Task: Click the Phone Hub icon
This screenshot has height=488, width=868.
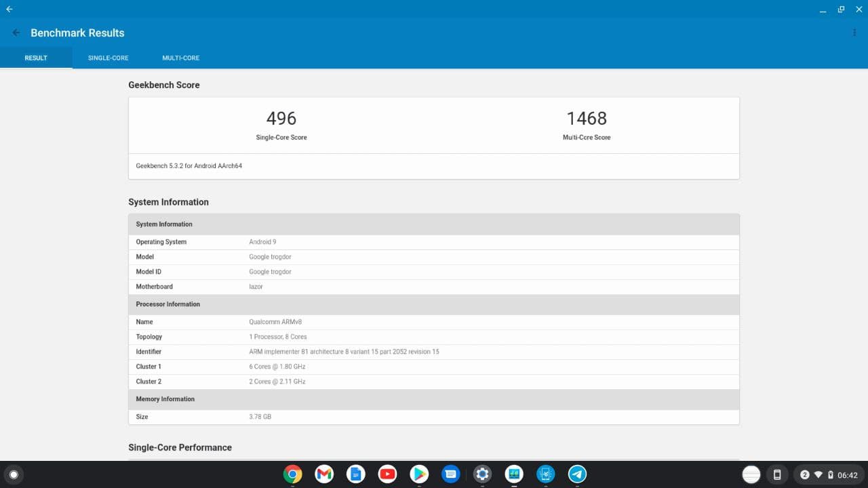Action: 777,474
